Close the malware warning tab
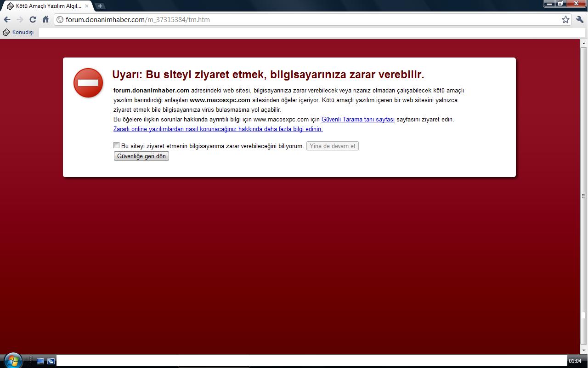Viewport: 588px width, 368px height. [87, 6]
